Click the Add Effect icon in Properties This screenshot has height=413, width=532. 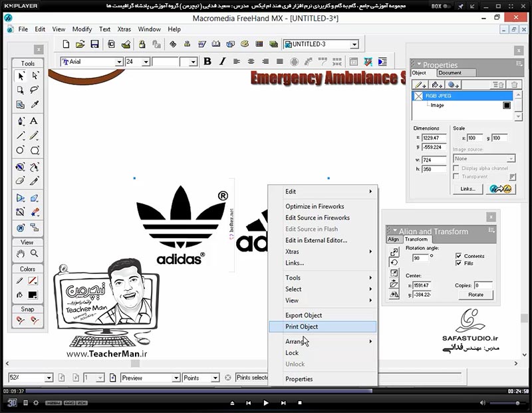pos(453,85)
